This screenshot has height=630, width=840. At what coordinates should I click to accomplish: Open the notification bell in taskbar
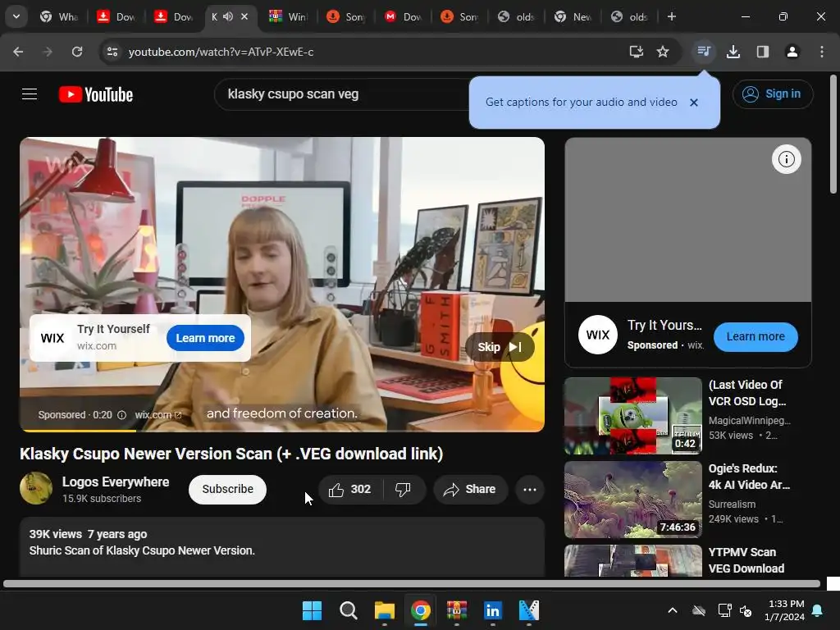(818, 610)
